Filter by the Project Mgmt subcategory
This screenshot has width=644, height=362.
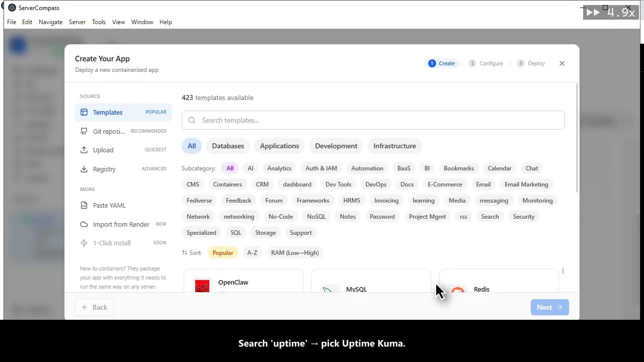pos(427,217)
